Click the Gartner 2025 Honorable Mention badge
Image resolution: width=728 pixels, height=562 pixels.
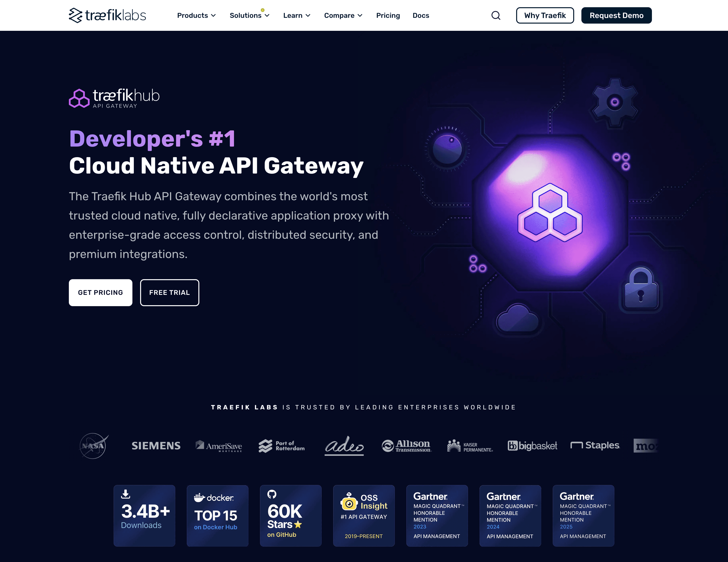583,516
